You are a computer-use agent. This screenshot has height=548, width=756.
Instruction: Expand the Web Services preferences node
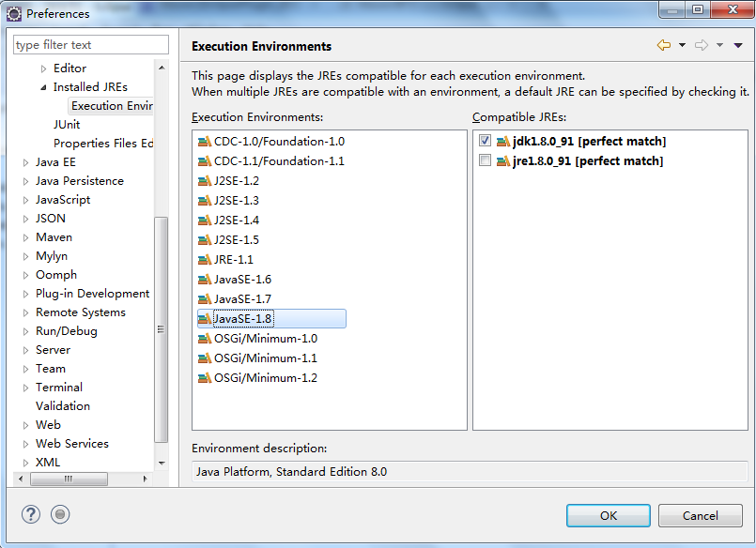pos(25,444)
